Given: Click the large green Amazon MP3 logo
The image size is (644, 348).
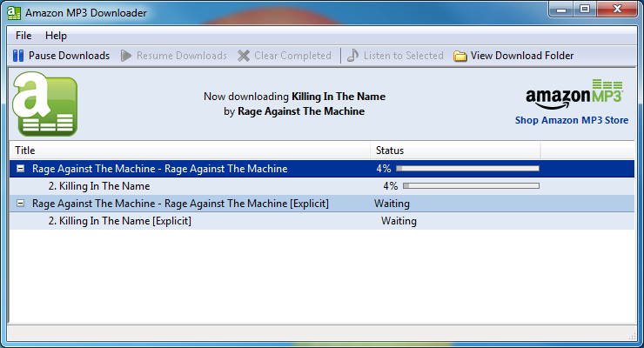Looking at the screenshot, I should tap(44, 104).
